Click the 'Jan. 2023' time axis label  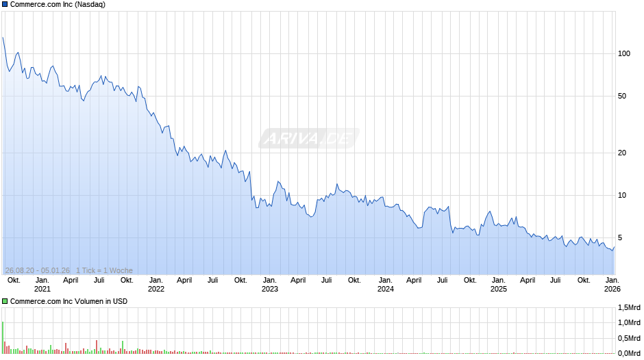pos(269,285)
